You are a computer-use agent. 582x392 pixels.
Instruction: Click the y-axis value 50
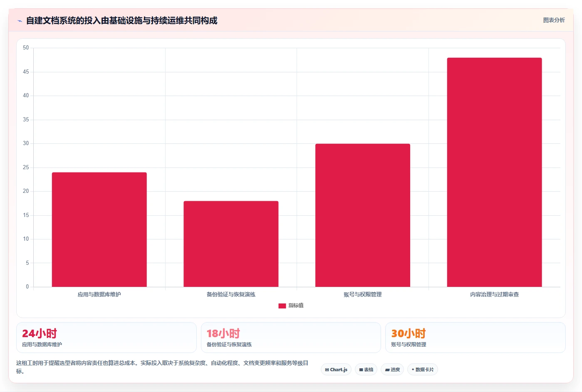pyautogui.click(x=26, y=48)
